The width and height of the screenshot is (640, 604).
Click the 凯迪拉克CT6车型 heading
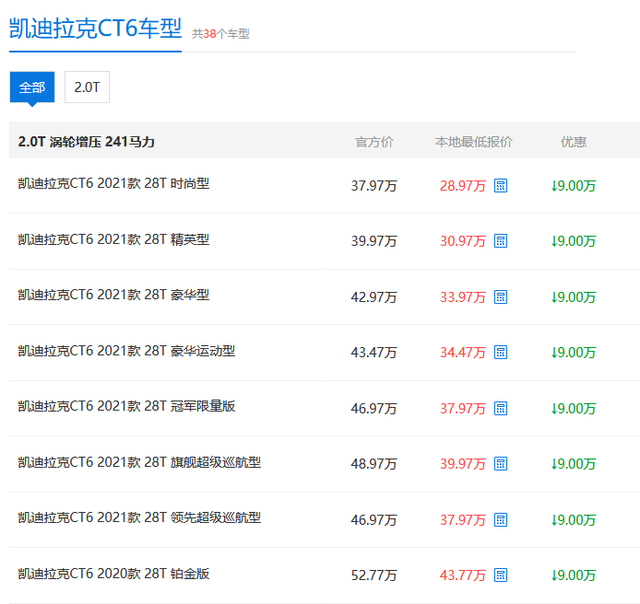tap(95, 30)
